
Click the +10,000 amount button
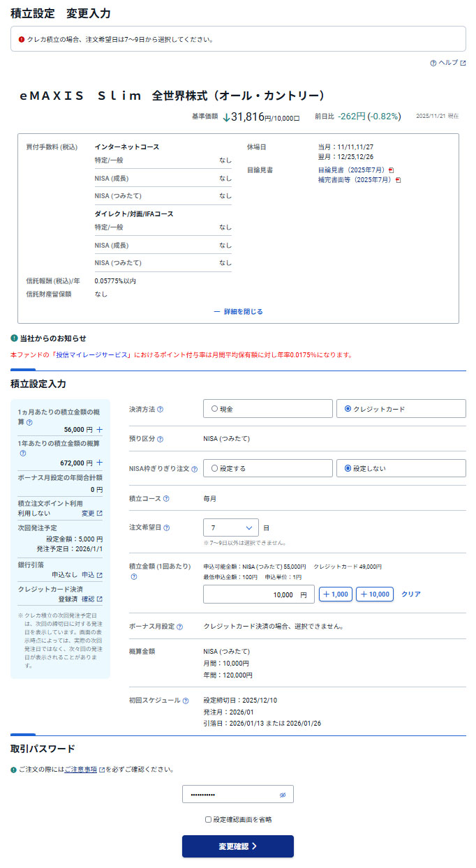pyautogui.click(x=374, y=594)
